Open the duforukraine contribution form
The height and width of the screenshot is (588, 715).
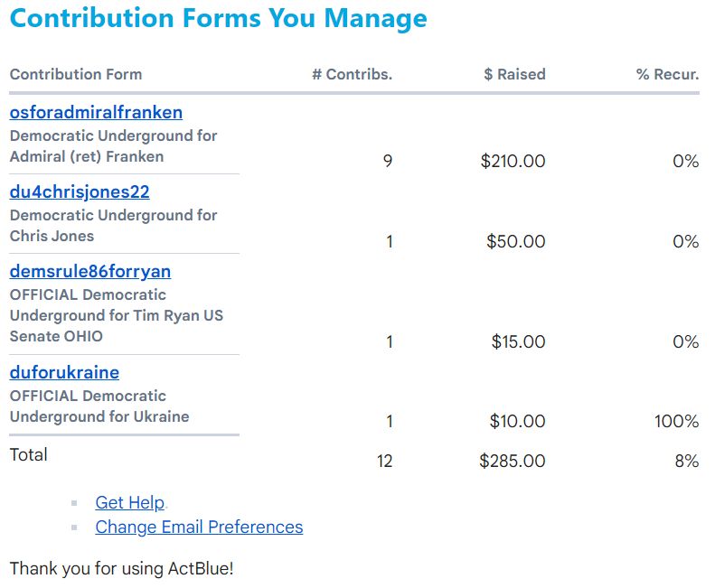pyautogui.click(x=64, y=373)
